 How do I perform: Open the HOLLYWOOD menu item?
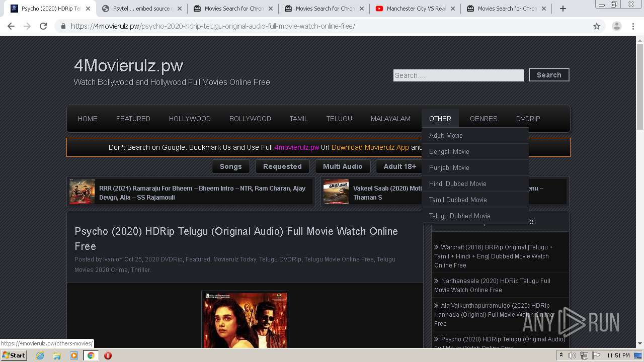(190, 119)
